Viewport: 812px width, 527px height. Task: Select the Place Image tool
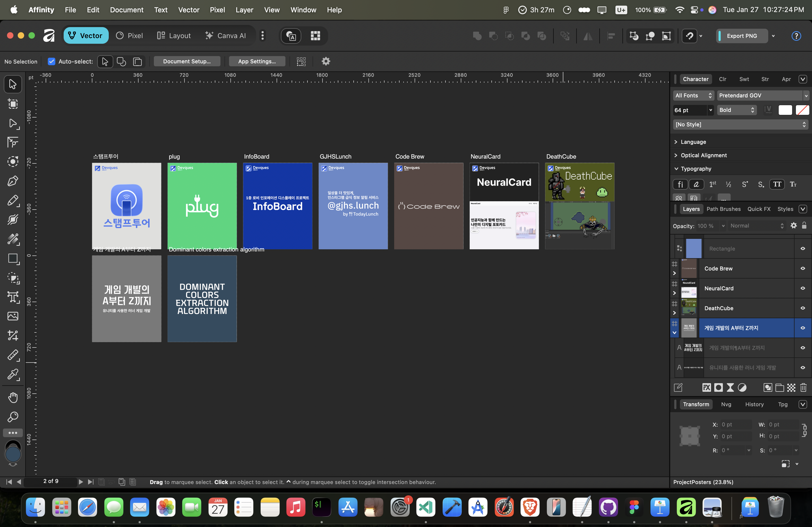click(13, 316)
